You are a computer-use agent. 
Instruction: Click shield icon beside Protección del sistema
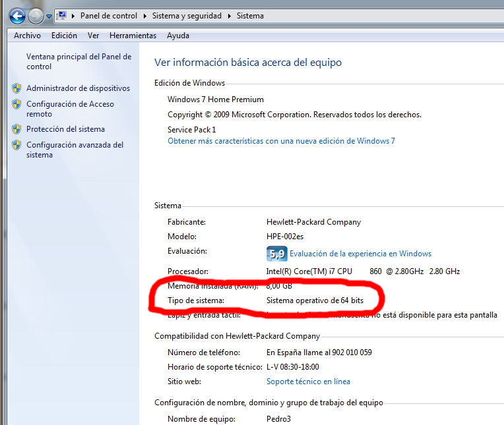point(16,129)
